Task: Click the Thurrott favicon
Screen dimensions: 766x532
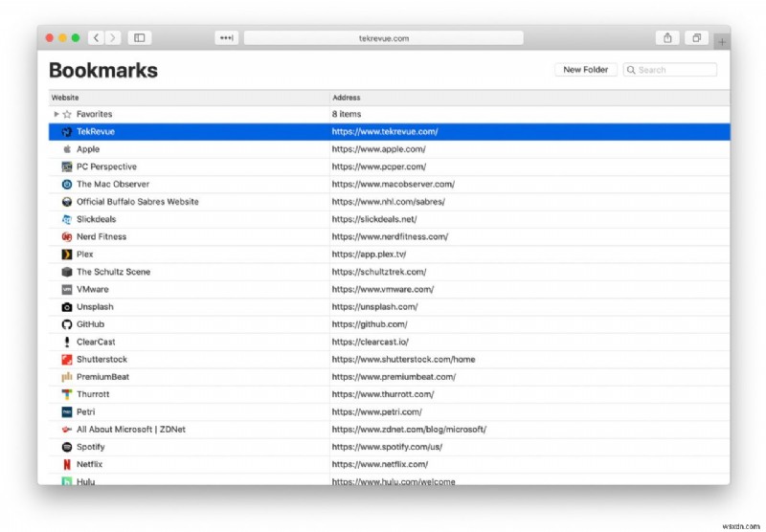Action: [67, 394]
